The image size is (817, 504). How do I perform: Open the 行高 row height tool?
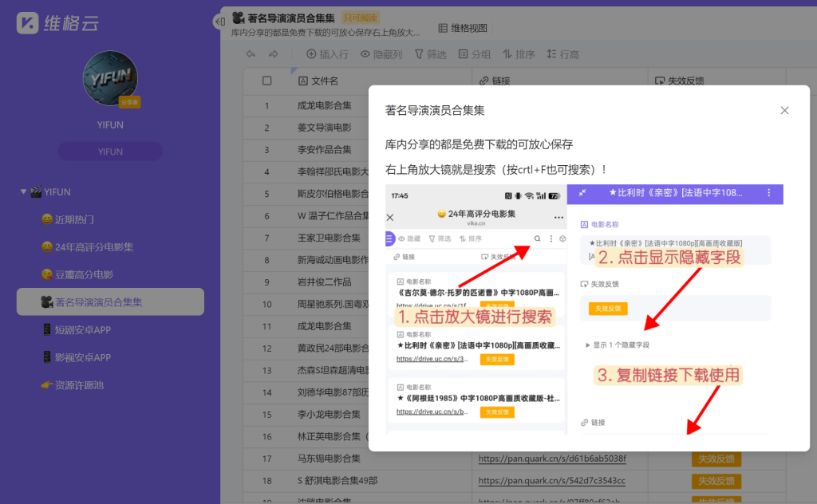[562, 54]
